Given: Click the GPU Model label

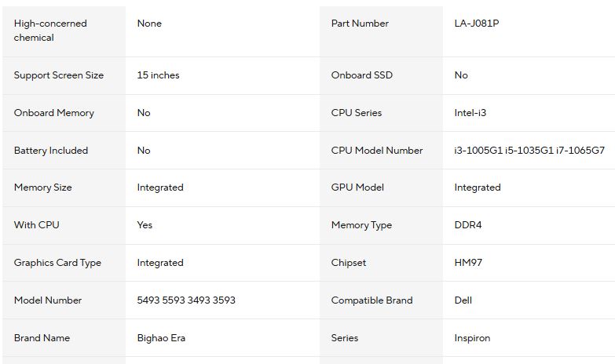Looking at the screenshot, I should [x=357, y=187].
